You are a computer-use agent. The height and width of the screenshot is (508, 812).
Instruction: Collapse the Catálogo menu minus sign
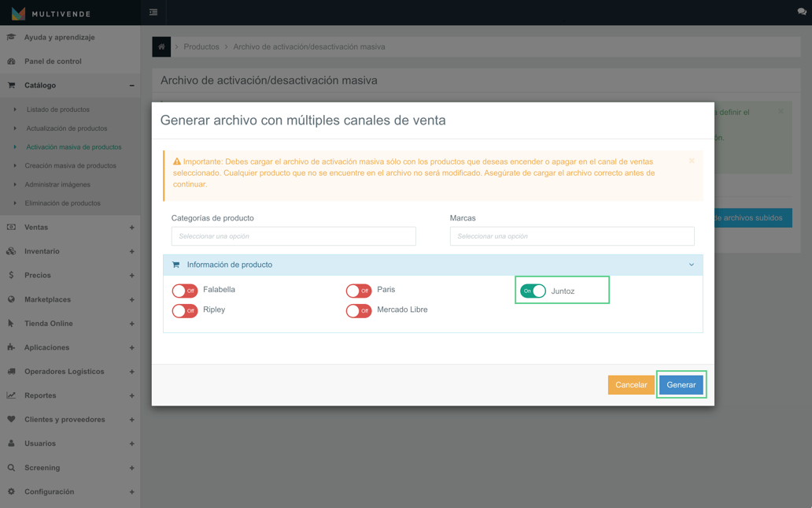click(x=131, y=86)
